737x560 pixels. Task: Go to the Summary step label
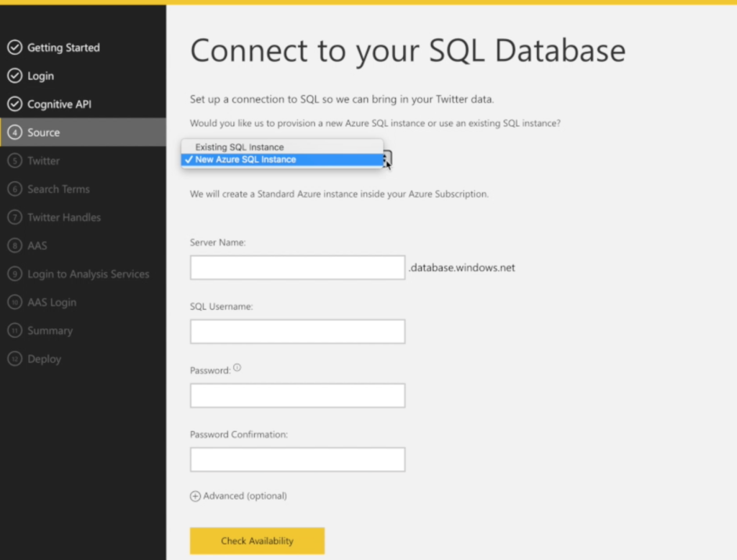pos(50,330)
